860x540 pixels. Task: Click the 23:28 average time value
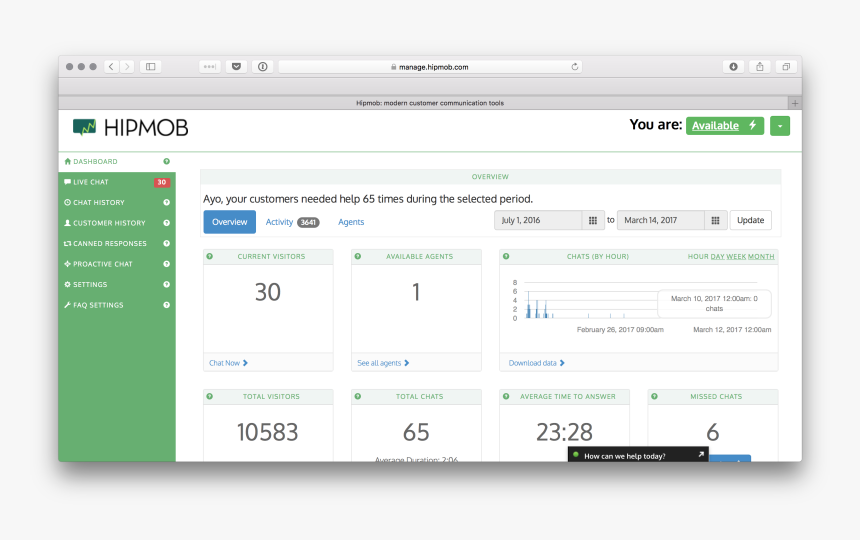pyautogui.click(x=564, y=432)
